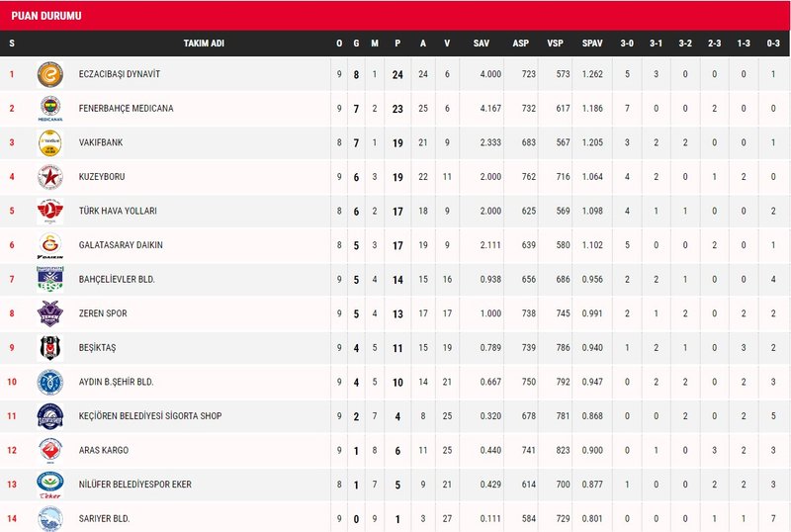The image size is (791, 532).
Task: Open the Aydın B.Şehir Bld. team link
Action: click(116, 382)
